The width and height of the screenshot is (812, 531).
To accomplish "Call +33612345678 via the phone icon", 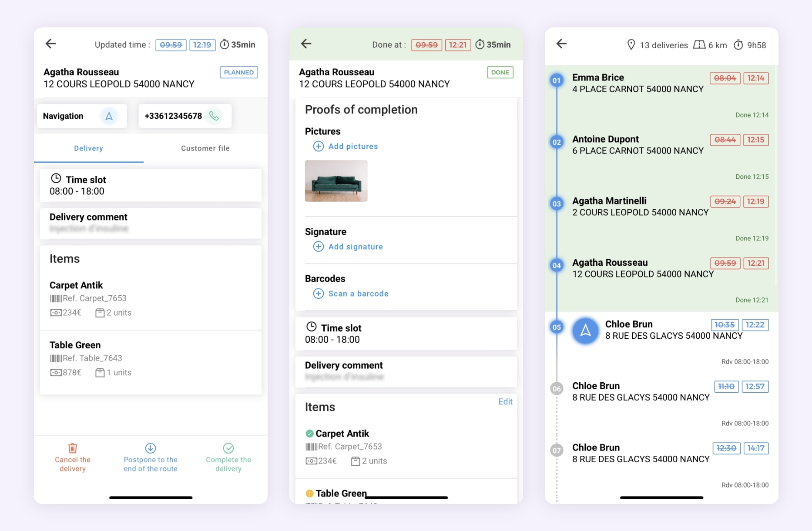I will tap(213, 116).
